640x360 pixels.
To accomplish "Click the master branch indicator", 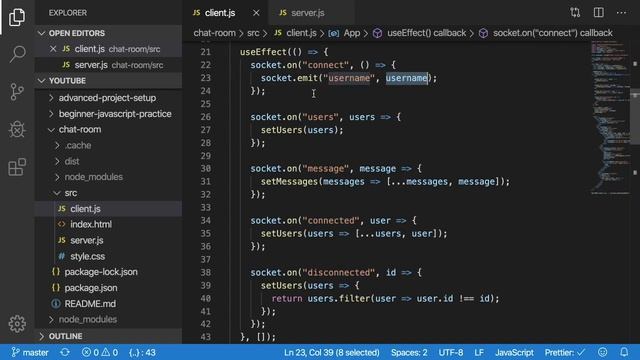I will coord(30,352).
